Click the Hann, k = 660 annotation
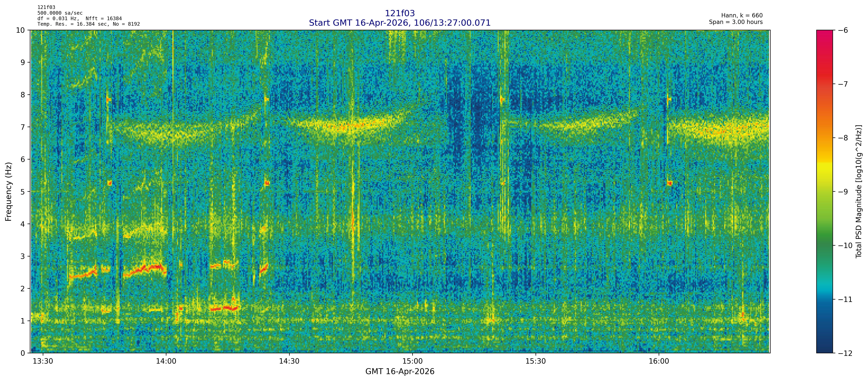This screenshot has width=868, height=381. 742,16
